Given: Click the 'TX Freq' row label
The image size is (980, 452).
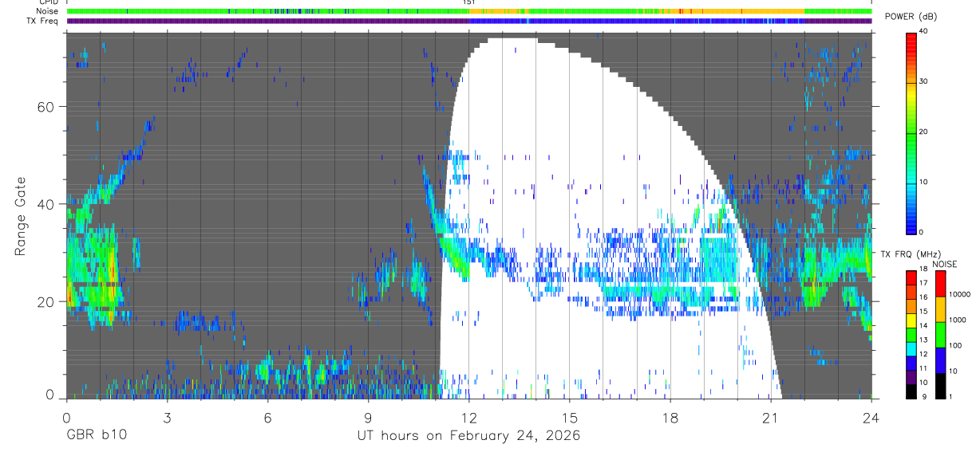Looking at the screenshot, I should coord(42,21).
